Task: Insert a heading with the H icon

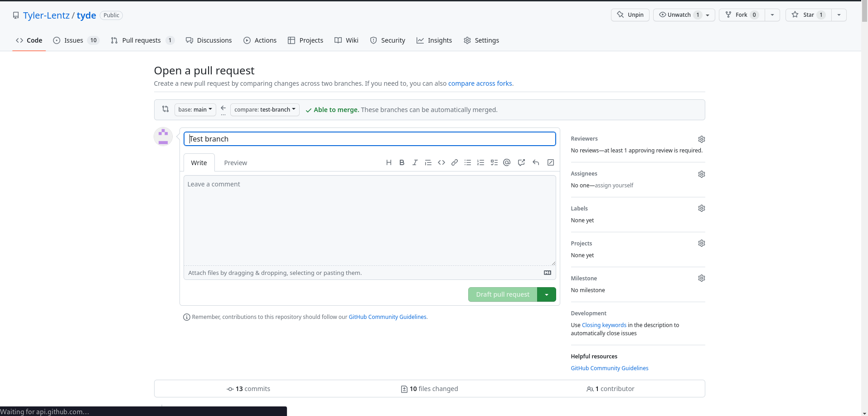Action: pyautogui.click(x=388, y=162)
